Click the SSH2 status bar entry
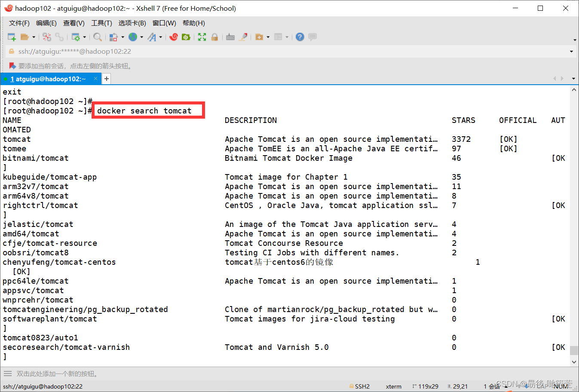This screenshot has width=579, height=392. (x=360, y=386)
